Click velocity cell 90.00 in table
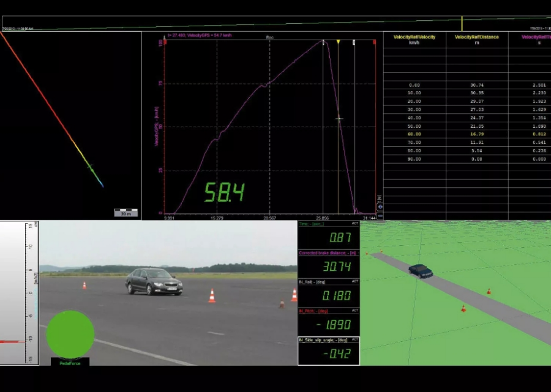 (414, 159)
